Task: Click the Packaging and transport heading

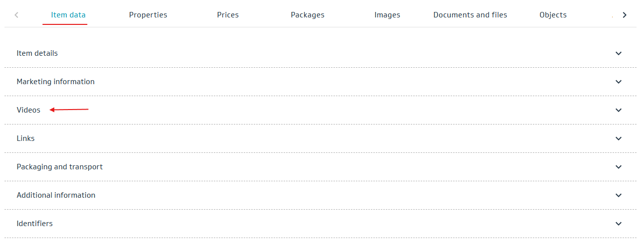Action: (x=59, y=167)
